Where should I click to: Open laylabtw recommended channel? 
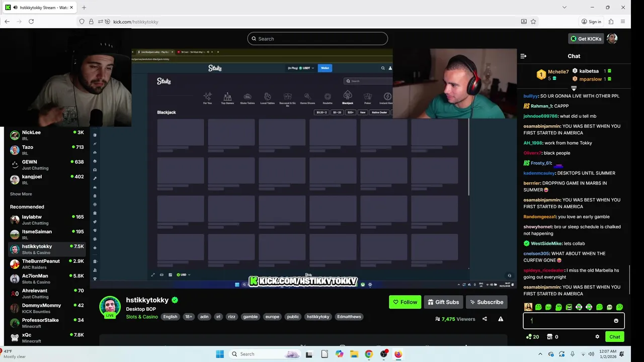point(47,220)
